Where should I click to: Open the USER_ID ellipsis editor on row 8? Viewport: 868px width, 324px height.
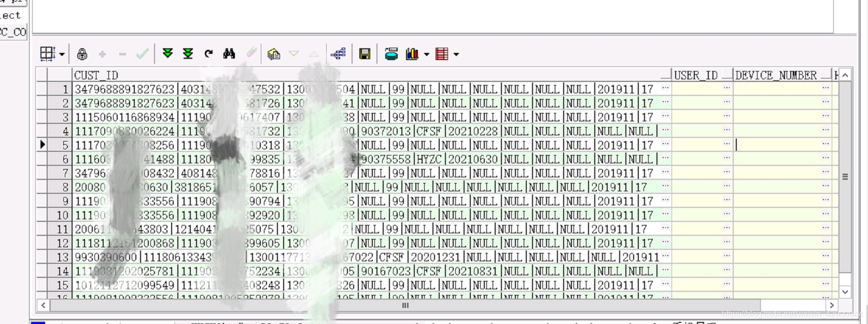coord(727,187)
